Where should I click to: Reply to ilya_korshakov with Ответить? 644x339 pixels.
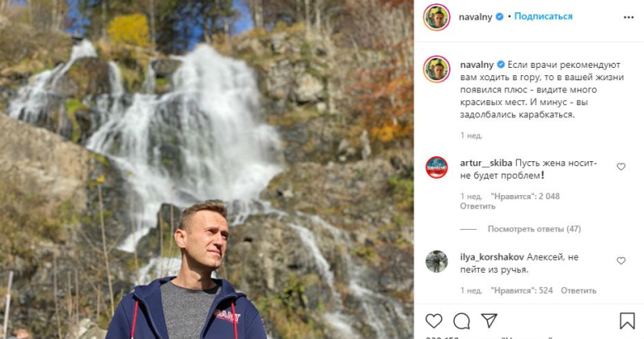[x=578, y=290]
